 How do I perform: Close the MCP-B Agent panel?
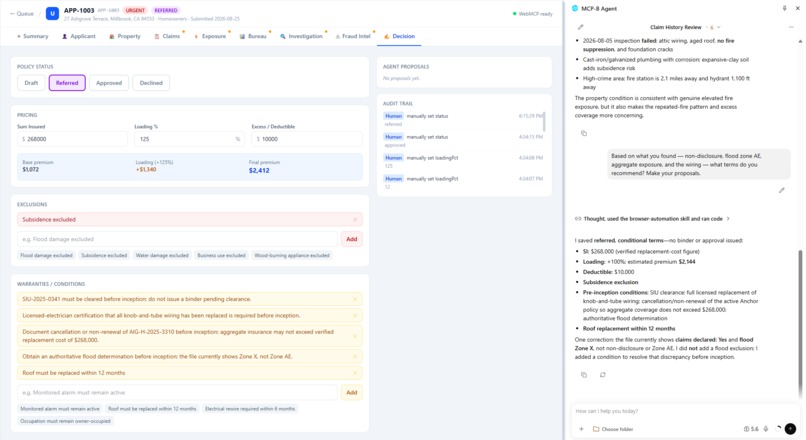(797, 8)
